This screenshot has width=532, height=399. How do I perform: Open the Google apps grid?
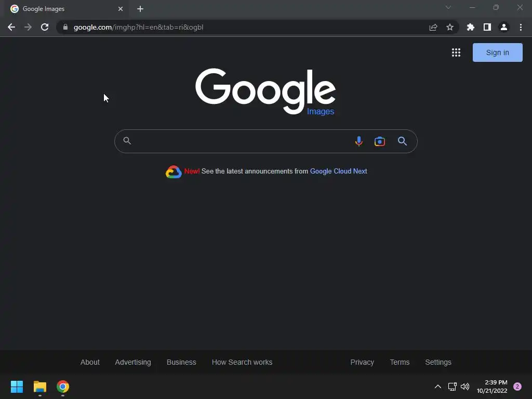tap(456, 52)
